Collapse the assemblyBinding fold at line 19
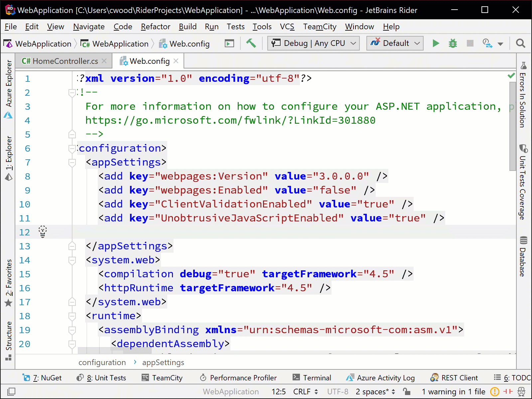 pyautogui.click(x=72, y=330)
